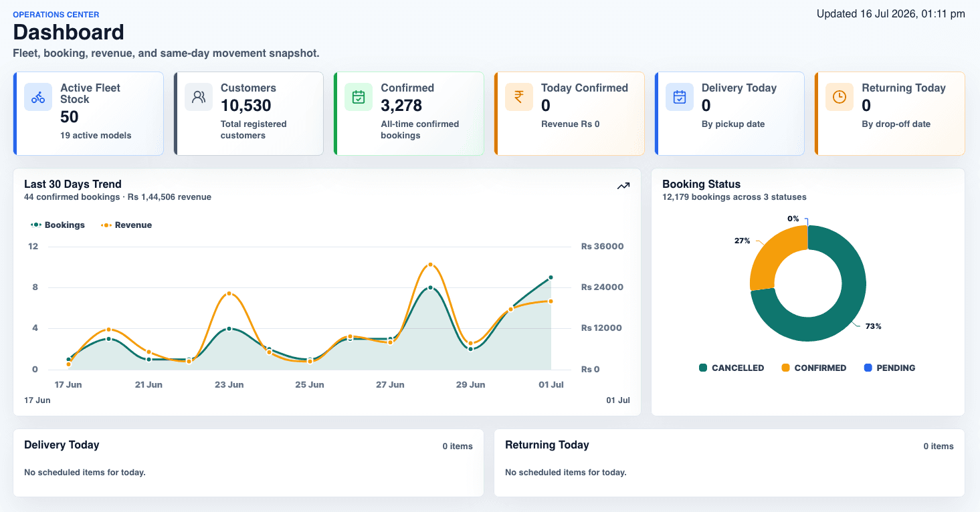Toggle CONFIRMED in booking status legend
Image resolution: width=980 pixels, height=512 pixels.
814,368
